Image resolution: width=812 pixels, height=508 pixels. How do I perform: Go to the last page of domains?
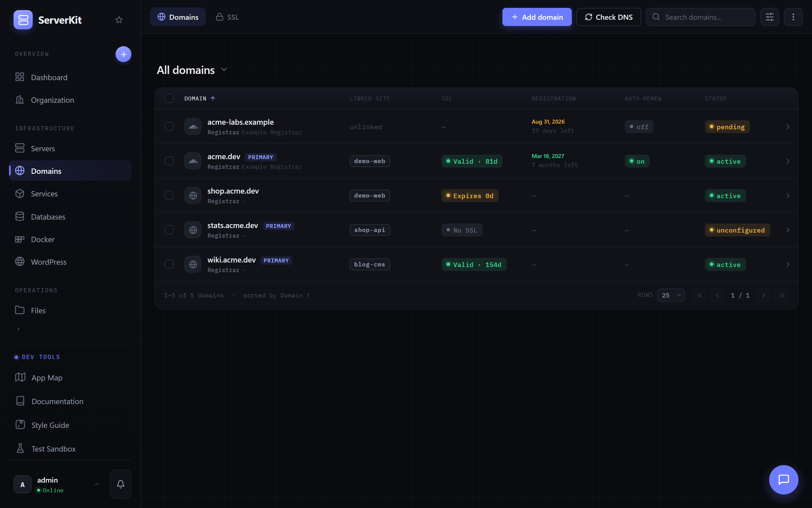point(782,295)
